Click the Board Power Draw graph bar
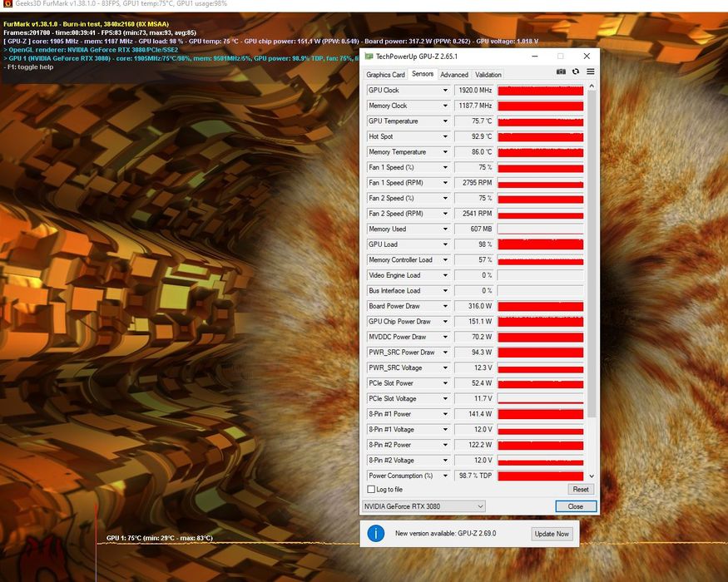Viewport: 728px width, 582px height. click(x=541, y=306)
